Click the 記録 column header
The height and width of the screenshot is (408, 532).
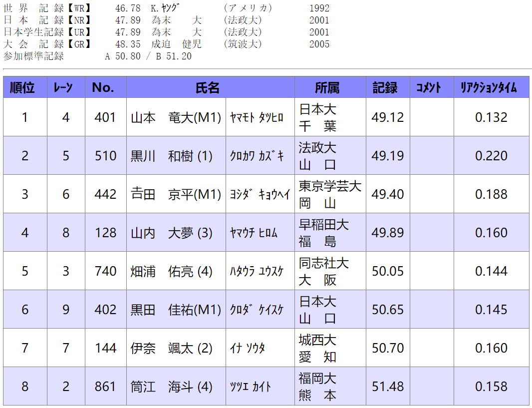pyautogui.click(x=388, y=87)
